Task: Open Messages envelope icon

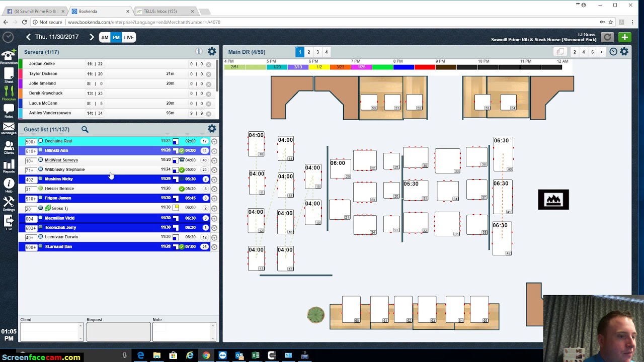Action: tap(9, 127)
